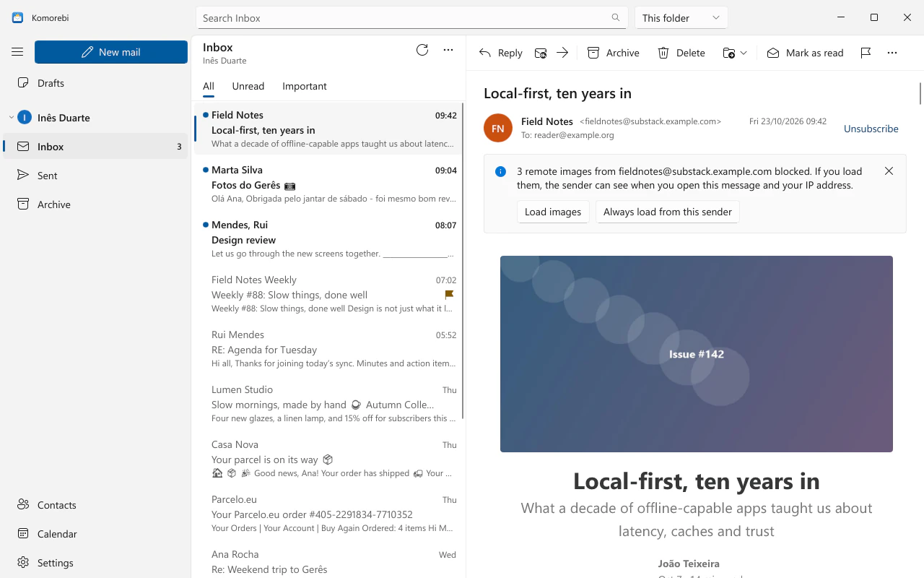
Task: Flag the open message from the toolbar
Action: click(x=866, y=53)
